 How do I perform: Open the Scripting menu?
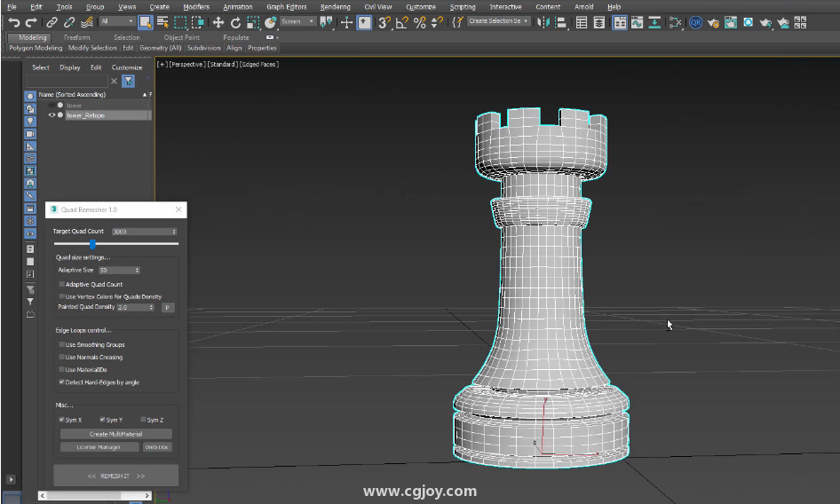(463, 7)
